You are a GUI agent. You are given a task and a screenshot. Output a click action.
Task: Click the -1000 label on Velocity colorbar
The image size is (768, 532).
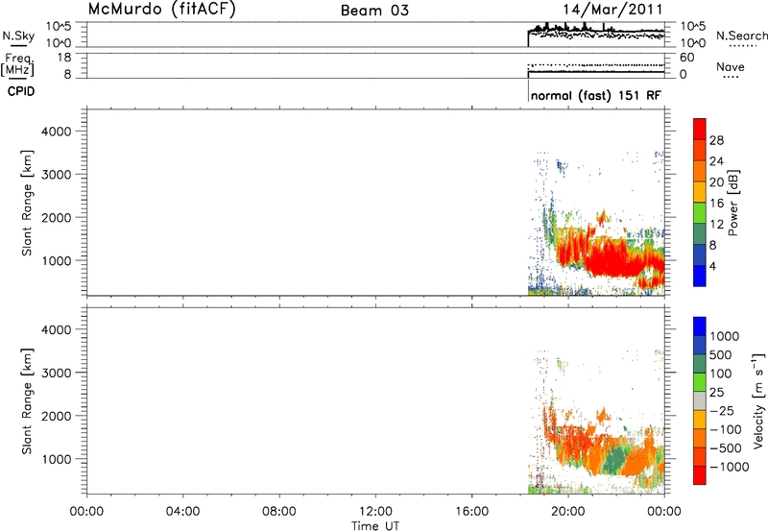tap(730, 467)
